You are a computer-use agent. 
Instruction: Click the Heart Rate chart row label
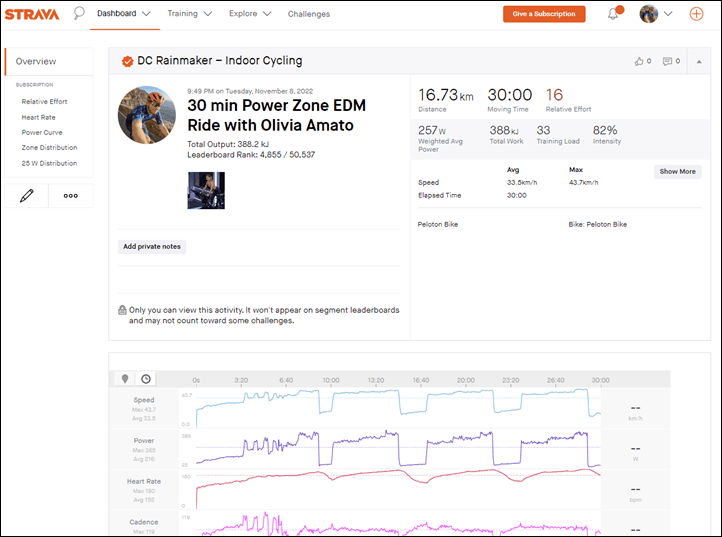pyautogui.click(x=144, y=481)
